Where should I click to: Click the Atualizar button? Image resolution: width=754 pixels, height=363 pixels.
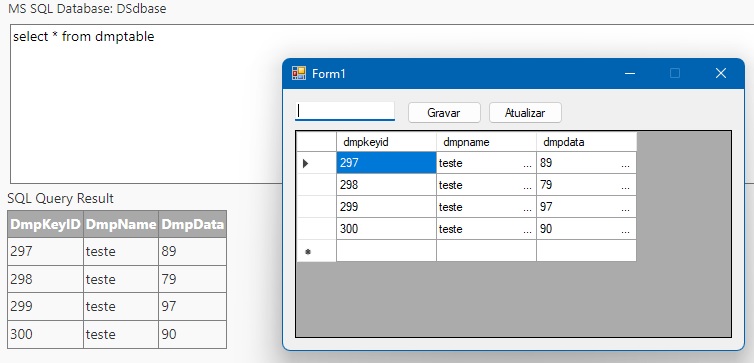(525, 113)
